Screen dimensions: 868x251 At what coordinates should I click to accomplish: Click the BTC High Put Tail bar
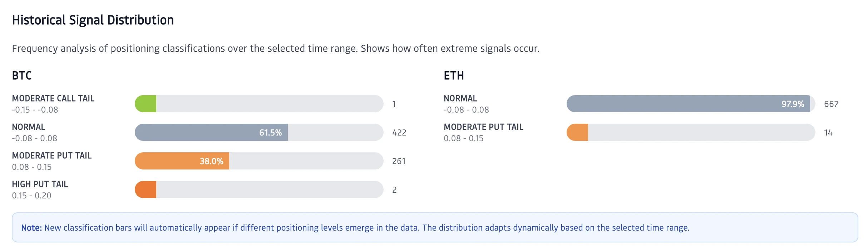146,190
